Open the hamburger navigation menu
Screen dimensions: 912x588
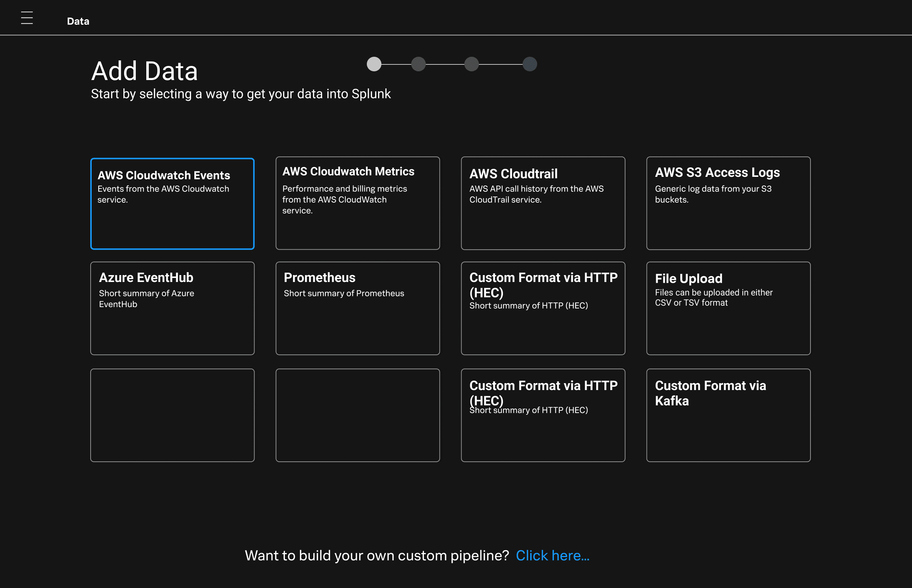click(x=27, y=18)
